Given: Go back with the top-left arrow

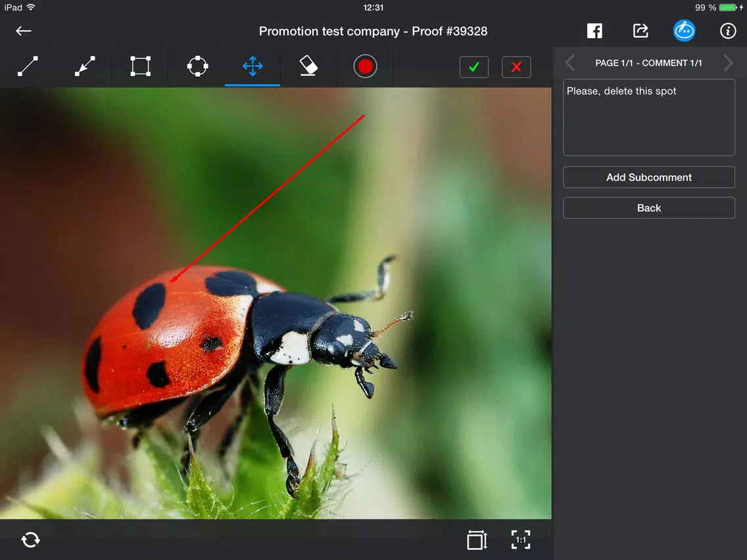Looking at the screenshot, I should click(x=24, y=31).
